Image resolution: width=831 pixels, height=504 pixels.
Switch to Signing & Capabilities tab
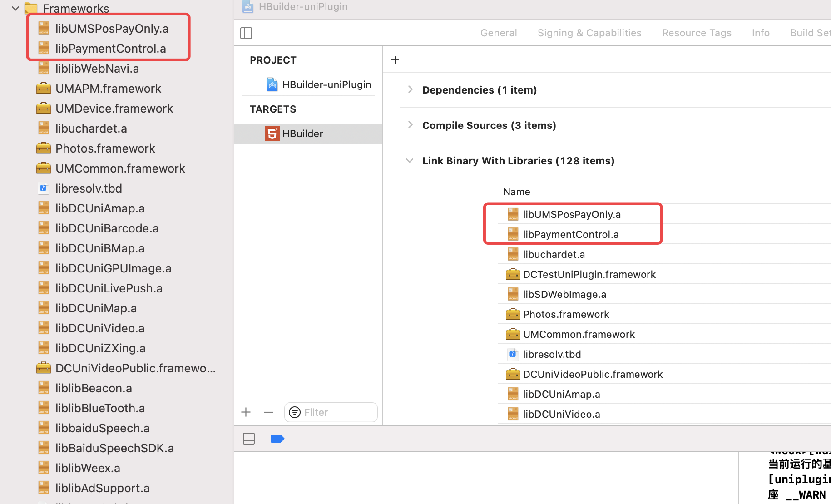[x=589, y=33]
